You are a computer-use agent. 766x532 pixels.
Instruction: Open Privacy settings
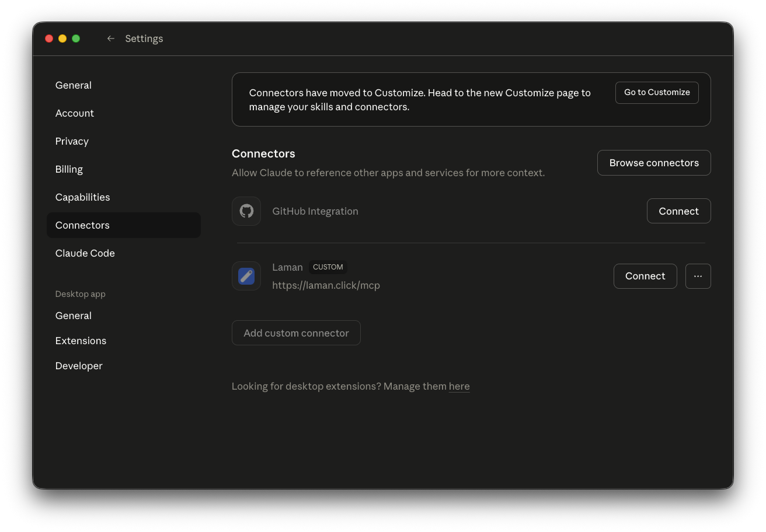click(124, 141)
